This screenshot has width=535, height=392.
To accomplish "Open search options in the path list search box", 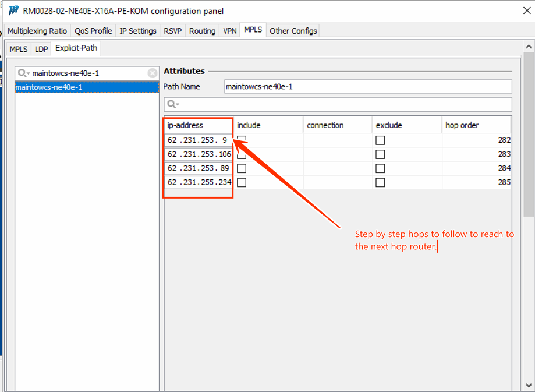I will pos(24,73).
